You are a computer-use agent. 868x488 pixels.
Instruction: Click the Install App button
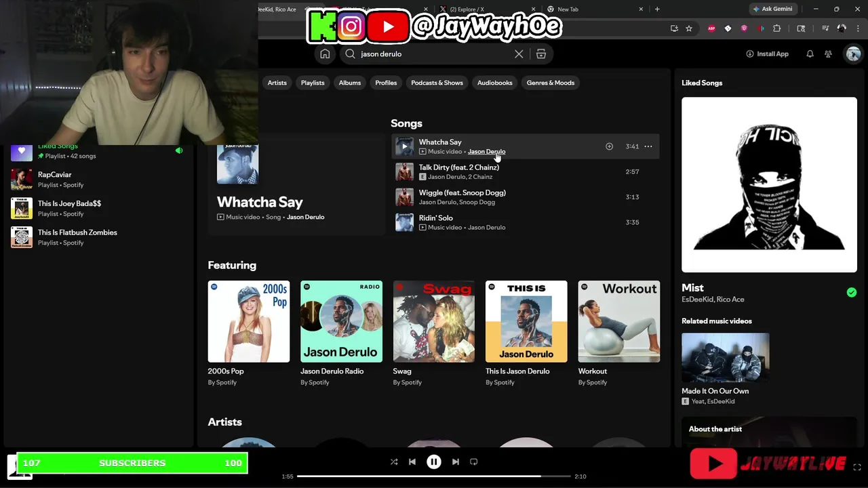click(x=767, y=54)
